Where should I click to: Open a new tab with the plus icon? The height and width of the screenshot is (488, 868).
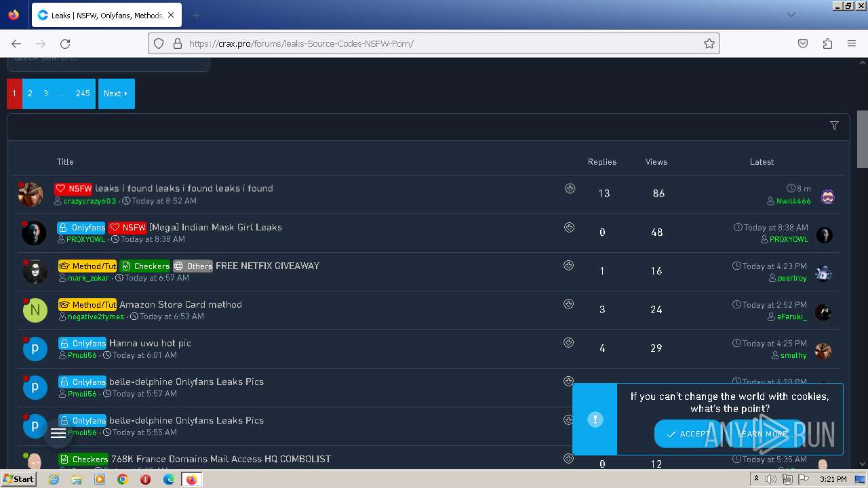coord(196,15)
